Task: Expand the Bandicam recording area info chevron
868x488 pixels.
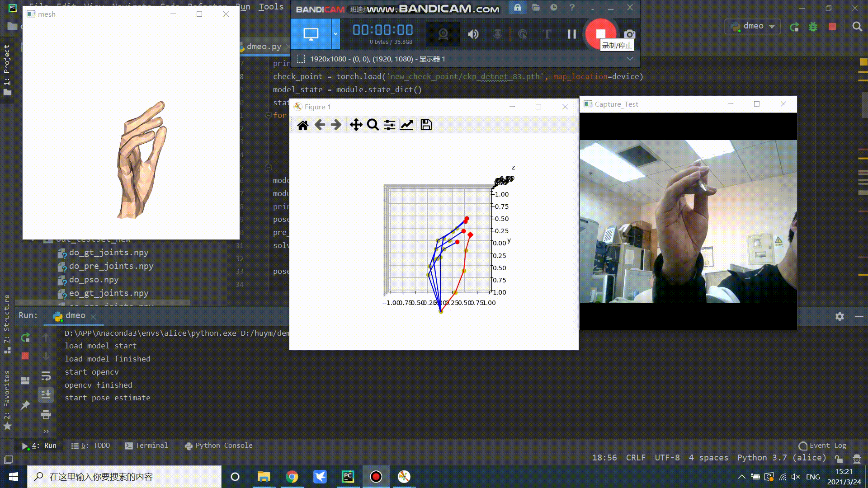Action: [x=630, y=59]
